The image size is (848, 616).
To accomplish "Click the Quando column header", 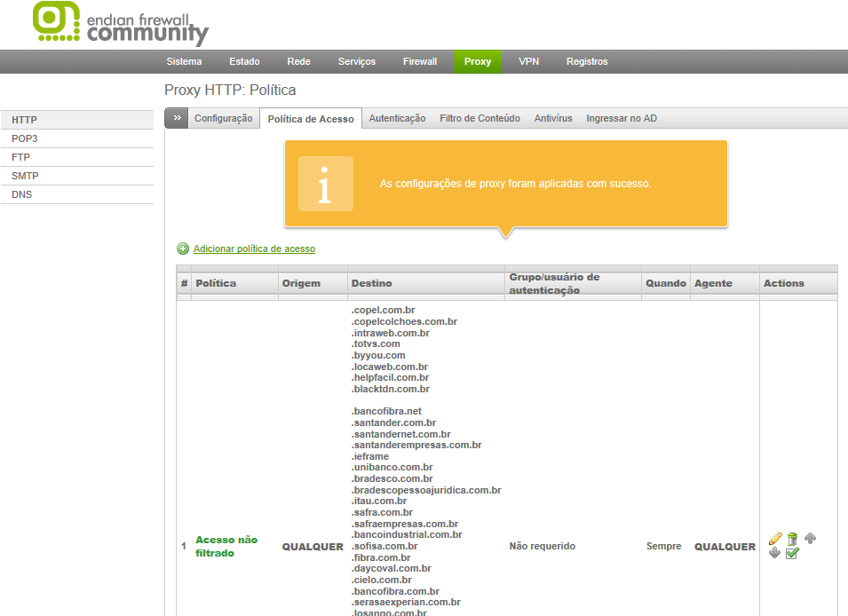I will tap(666, 283).
